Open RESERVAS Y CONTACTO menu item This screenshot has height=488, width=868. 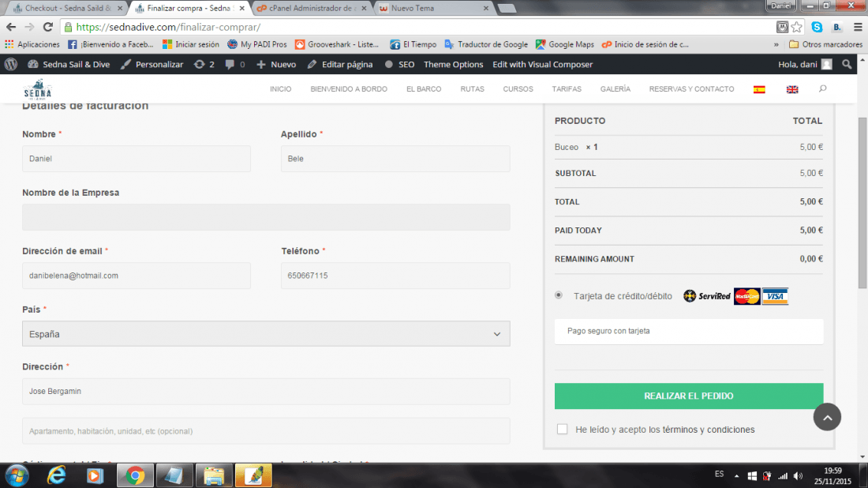tap(691, 89)
